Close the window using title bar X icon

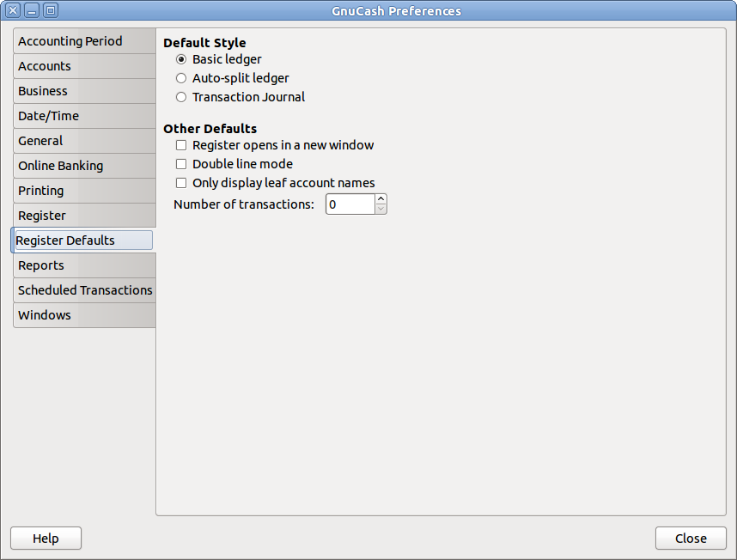pos(13,11)
